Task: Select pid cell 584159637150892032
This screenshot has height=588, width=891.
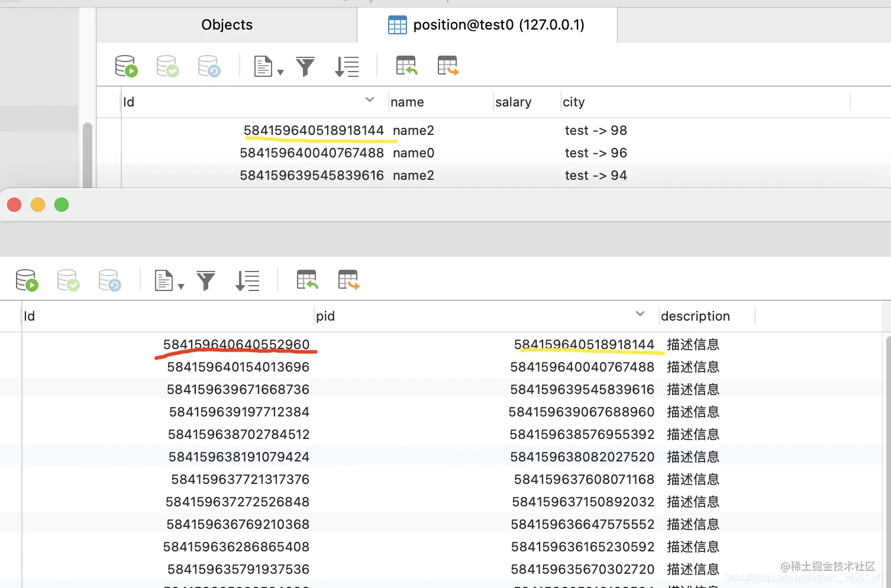Action: pos(583,502)
